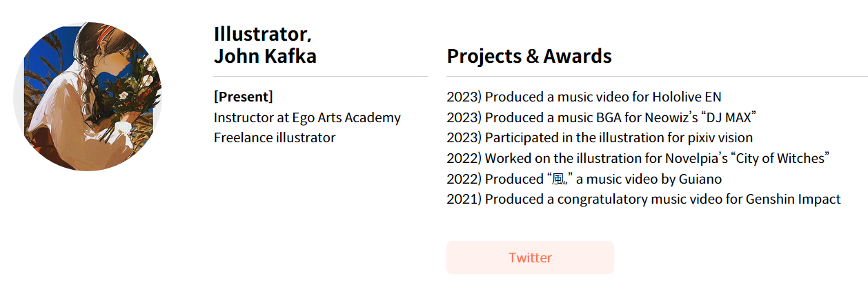Click the "2021)" year label
868x290 pixels.
coord(464,200)
